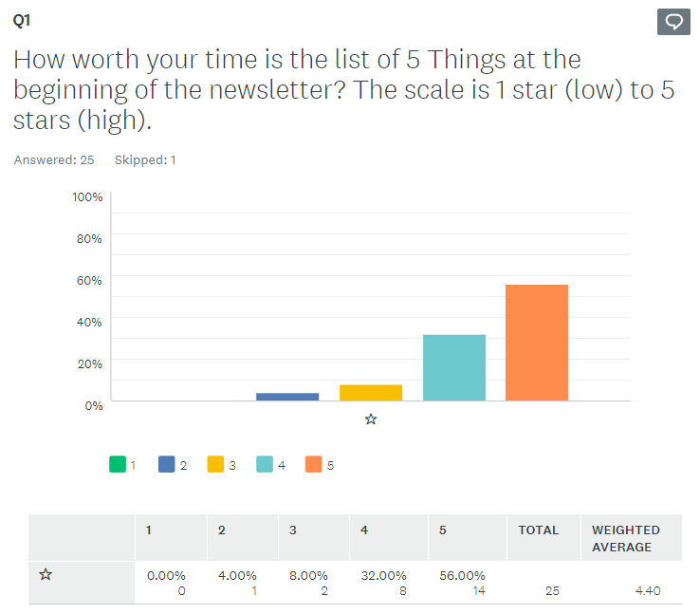Image resolution: width=700 pixels, height=614 pixels.
Task: Click the 56.00% cell in the table
Action: click(463, 575)
